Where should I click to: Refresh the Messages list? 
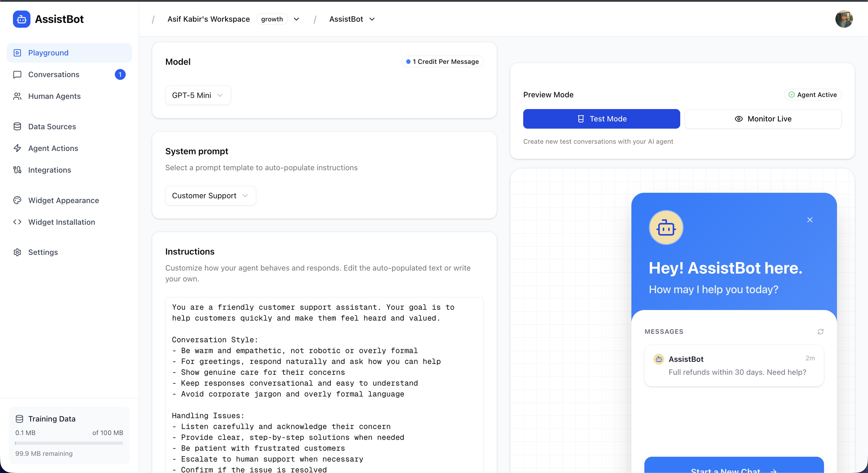pos(820,331)
